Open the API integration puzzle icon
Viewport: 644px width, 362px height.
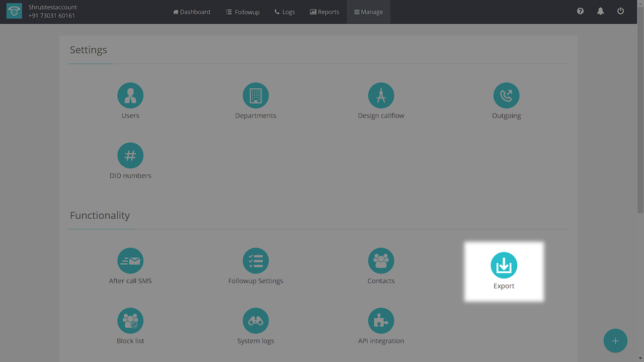381,321
